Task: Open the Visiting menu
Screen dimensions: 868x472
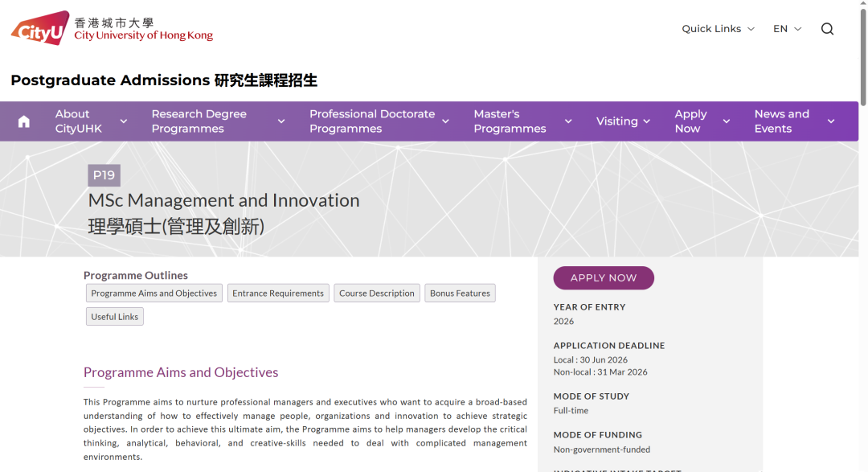Action: [618, 121]
